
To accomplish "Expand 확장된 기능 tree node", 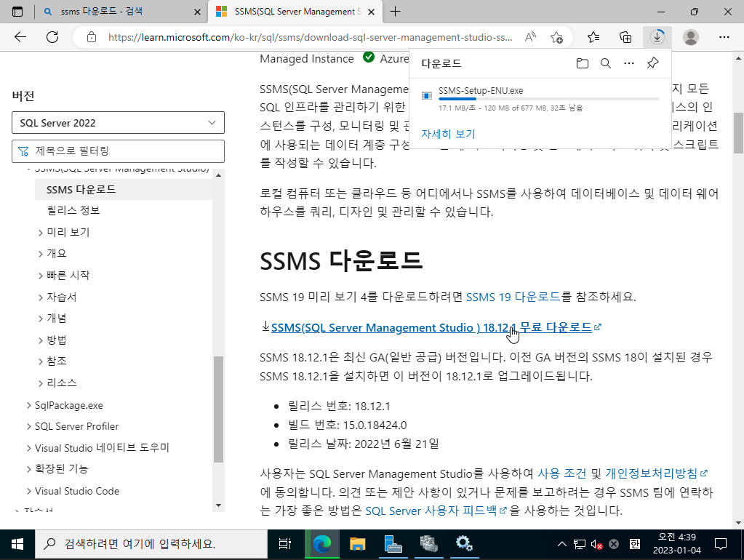I will 29,469.
